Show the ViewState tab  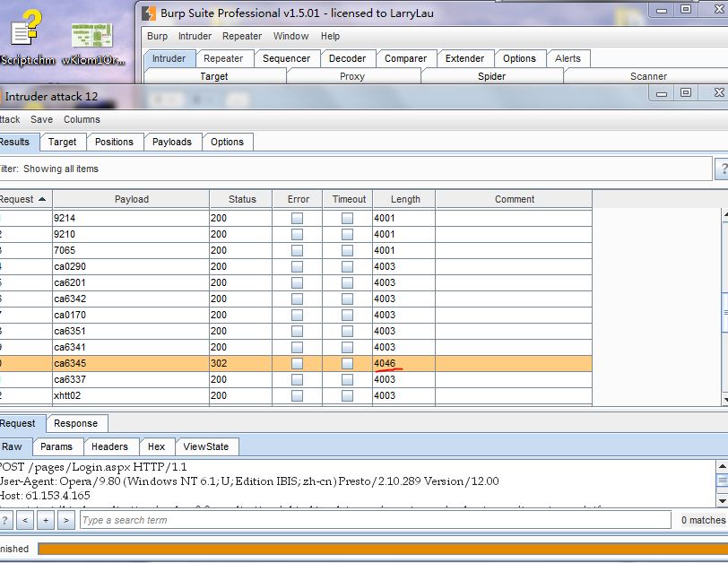[x=205, y=446]
